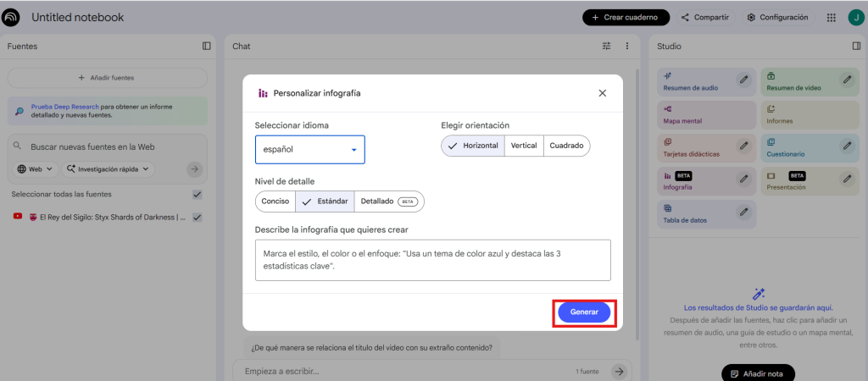Expand Investigación rápida dropdown
Viewport: 868px width, 381px height.
click(110, 169)
